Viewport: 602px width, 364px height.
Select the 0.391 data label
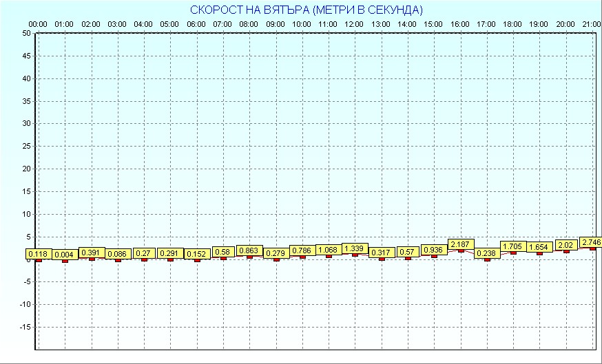pyautogui.click(x=92, y=253)
